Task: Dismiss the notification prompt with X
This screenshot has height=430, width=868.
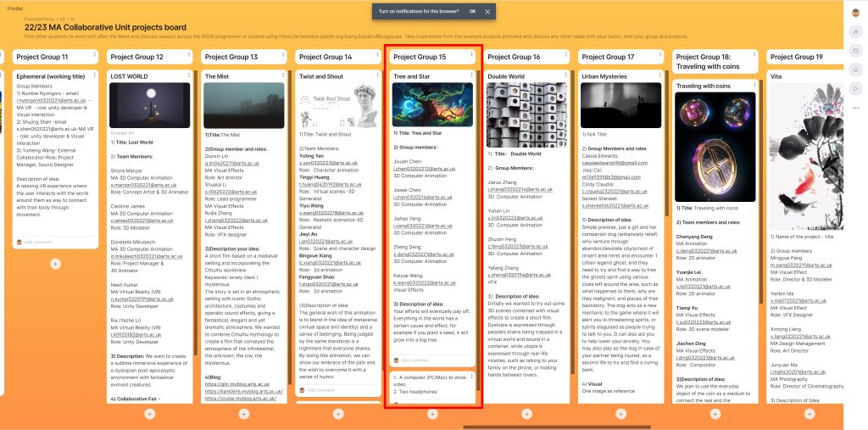Action: tap(487, 11)
